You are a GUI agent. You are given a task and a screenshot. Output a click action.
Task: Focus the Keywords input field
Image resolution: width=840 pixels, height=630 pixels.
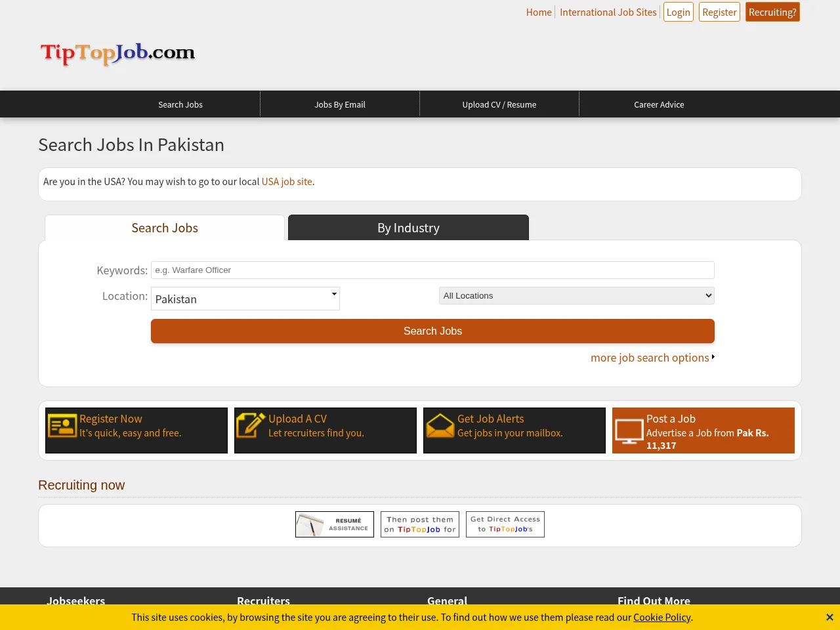tap(432, 270)
